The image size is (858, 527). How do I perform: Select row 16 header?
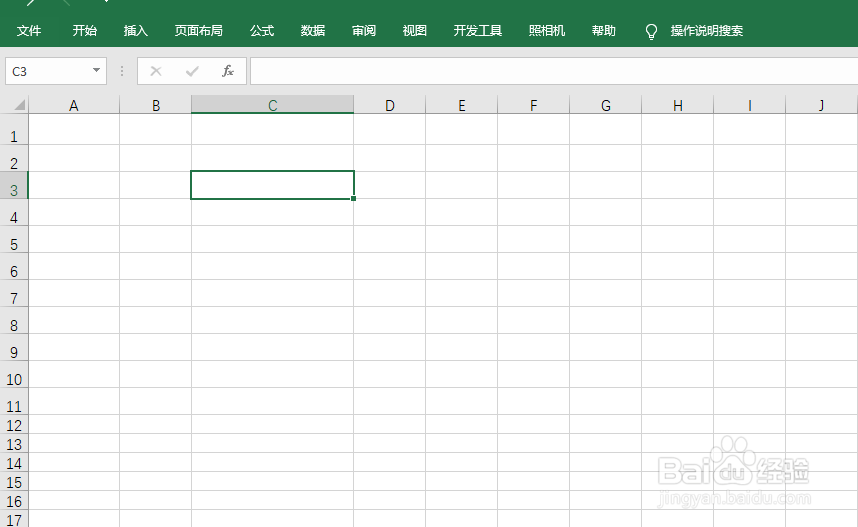pos(14,501)
